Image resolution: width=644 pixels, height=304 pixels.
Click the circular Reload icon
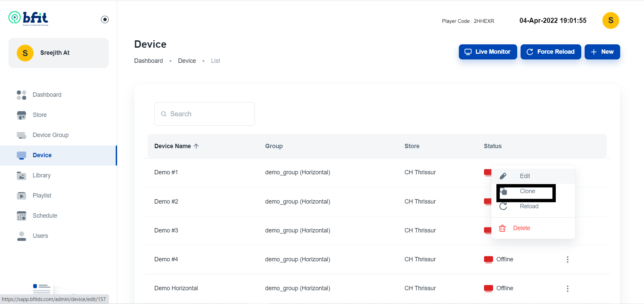point(503,206)
